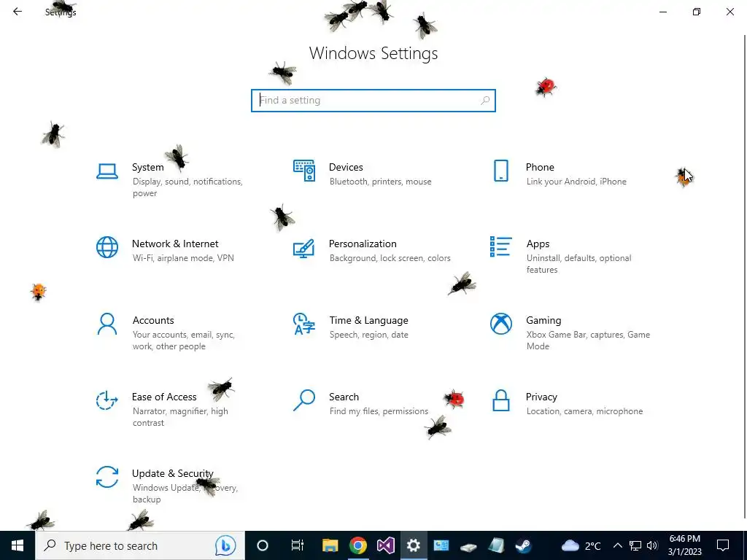Open Task View on the taskbar

[298, 545]
